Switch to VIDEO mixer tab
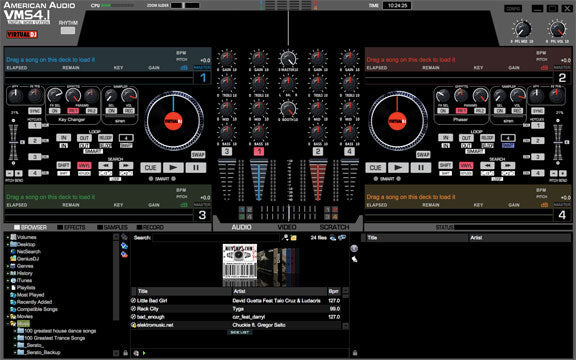576x360 pixels. (287, 227)
